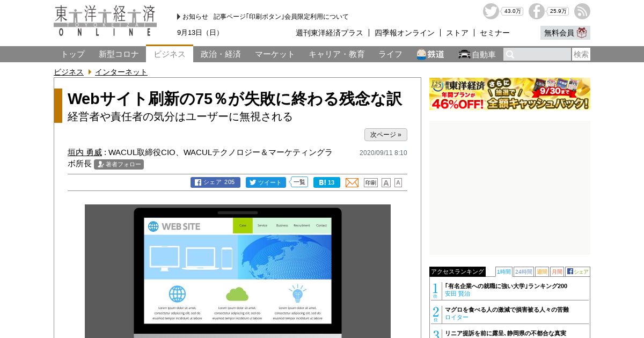Open the 自動車 car section tab
644x338 pixels.
[477, 54]
